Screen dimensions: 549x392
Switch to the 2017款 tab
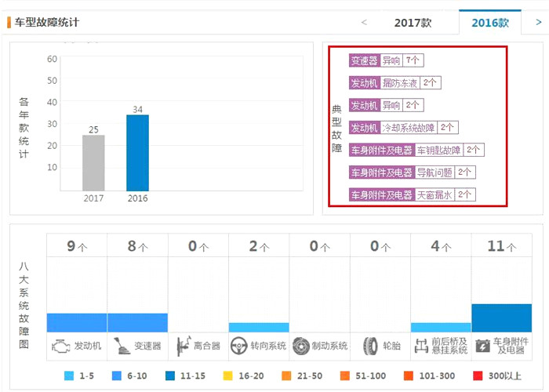pos(413,23)
